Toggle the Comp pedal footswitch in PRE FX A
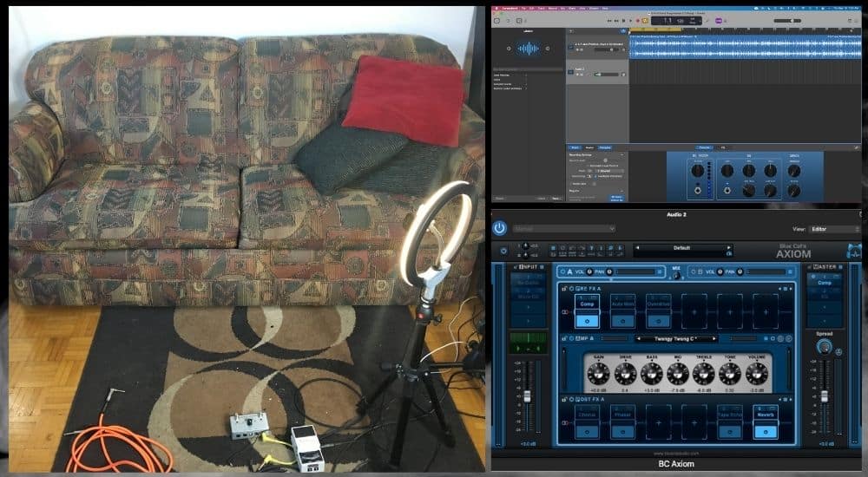 [587, 320]
